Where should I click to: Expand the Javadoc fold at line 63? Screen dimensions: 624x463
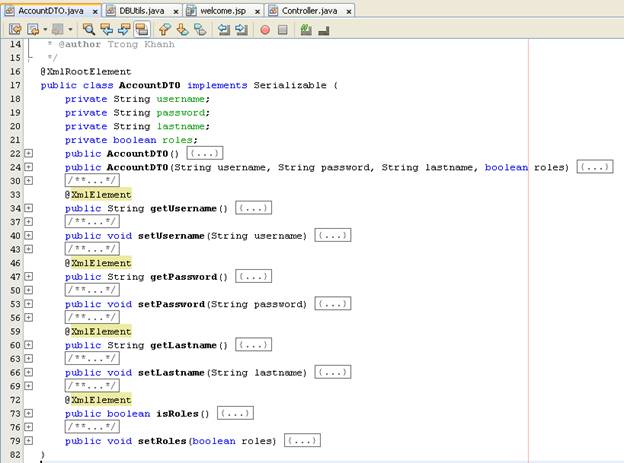pos(28,358)
